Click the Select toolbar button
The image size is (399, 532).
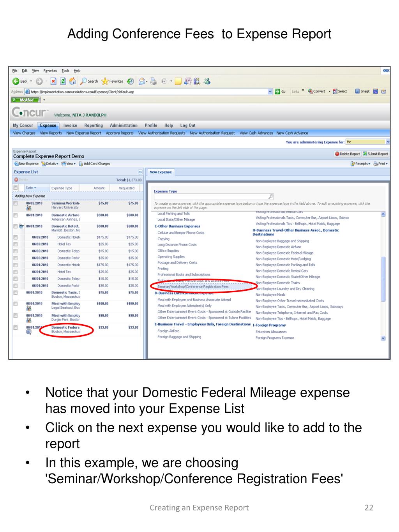click(x=340, y=92)
